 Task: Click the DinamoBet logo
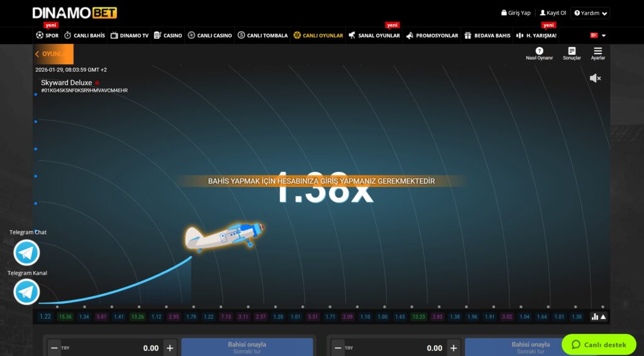75,13
